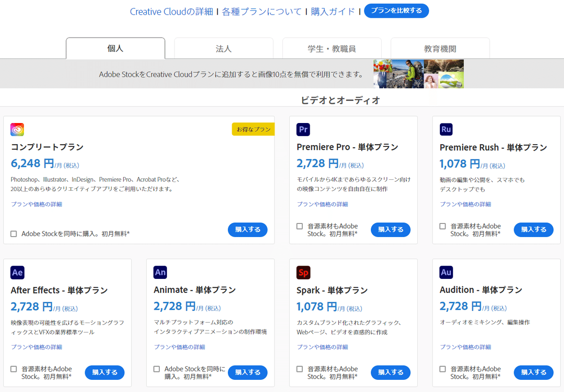Click the ビデオとオーディオ heading
This screenshot has height=392, width=564.
(x=340, y=100)
